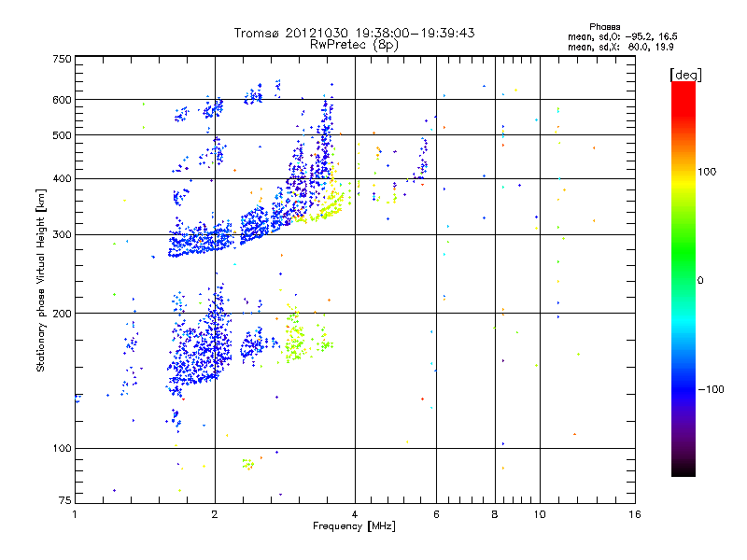The height and width of the screenshot is (560, 747).
Task: Click the x-axis tick label '4'
Action: click(x=355, y=514)
